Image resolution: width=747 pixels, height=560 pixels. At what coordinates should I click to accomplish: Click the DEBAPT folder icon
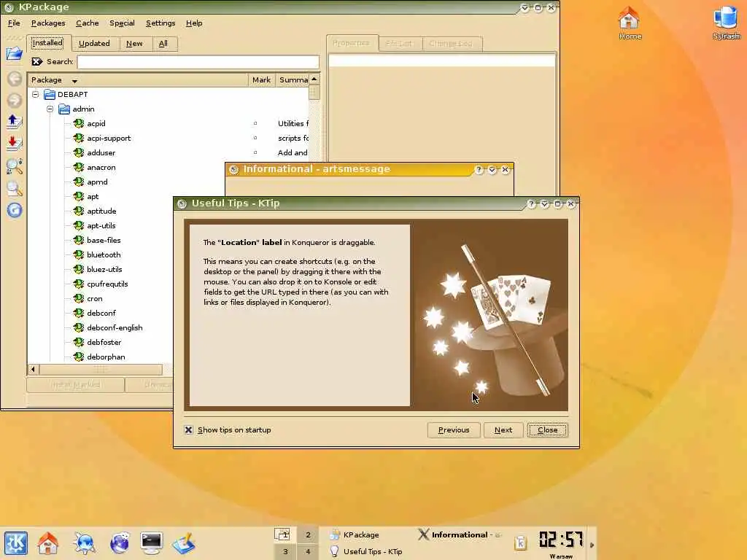(50, 94)
